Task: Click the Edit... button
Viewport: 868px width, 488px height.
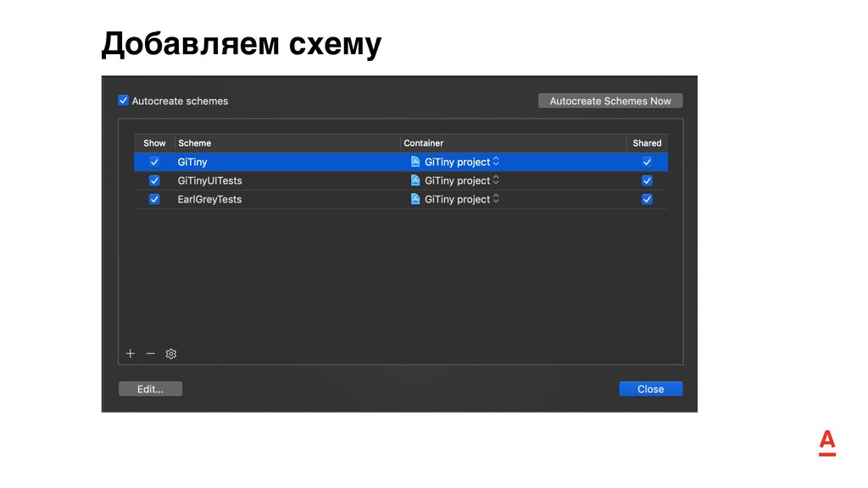Action: (151, 389)
